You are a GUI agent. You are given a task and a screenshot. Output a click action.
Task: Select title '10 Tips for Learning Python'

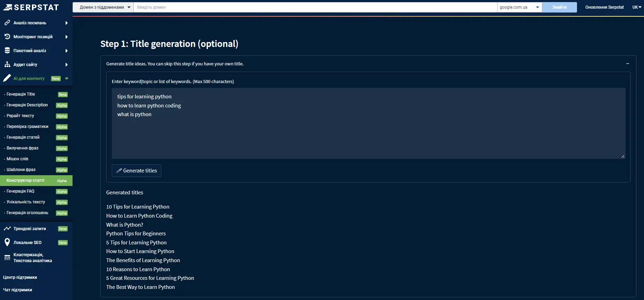[138, 207]
